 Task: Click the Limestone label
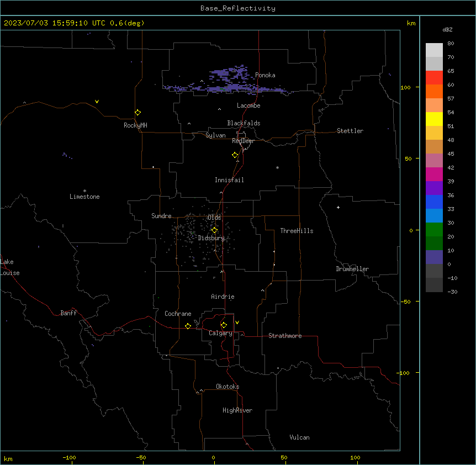click(x=84, y=197)
